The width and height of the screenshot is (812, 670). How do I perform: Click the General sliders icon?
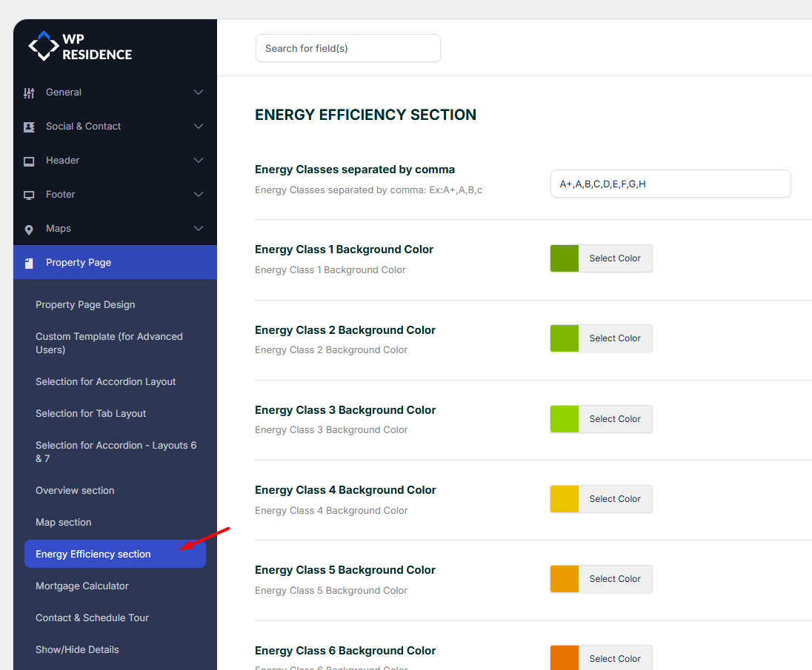tap(29, 93)
